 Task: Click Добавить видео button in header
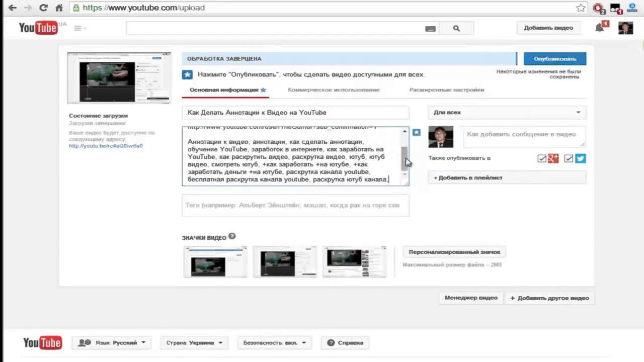[548, 28]
